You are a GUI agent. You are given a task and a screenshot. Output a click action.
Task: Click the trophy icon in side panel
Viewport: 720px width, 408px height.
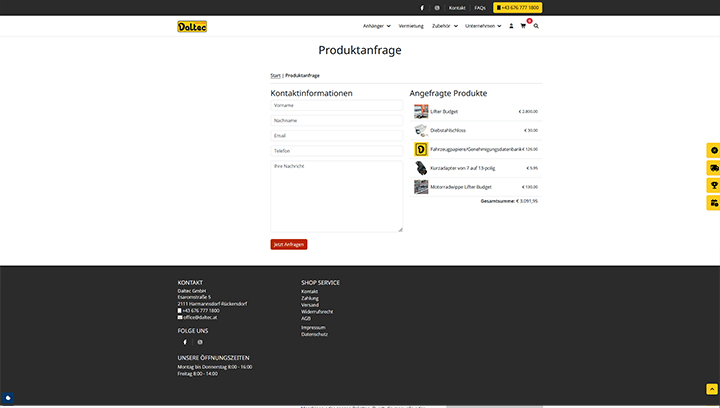pos(713,185)
